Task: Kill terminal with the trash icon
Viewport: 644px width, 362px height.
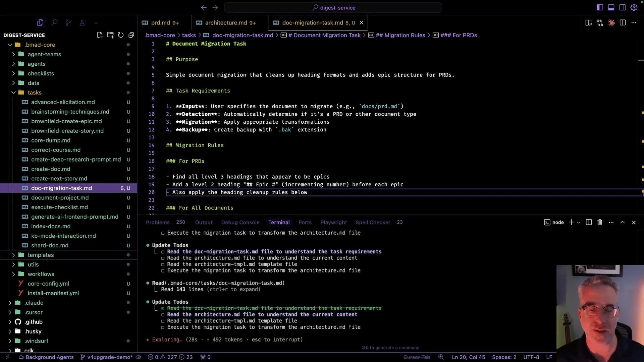Action: [600, 222]
